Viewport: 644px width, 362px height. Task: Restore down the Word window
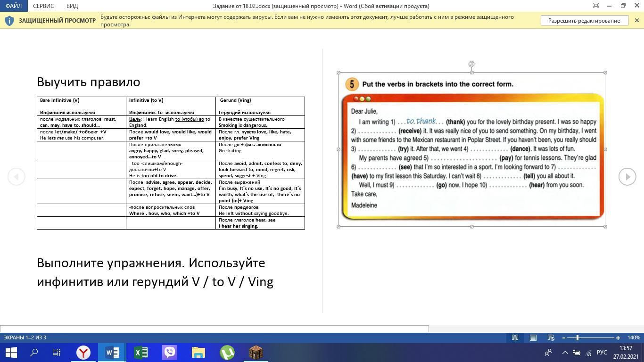[623, 6]
